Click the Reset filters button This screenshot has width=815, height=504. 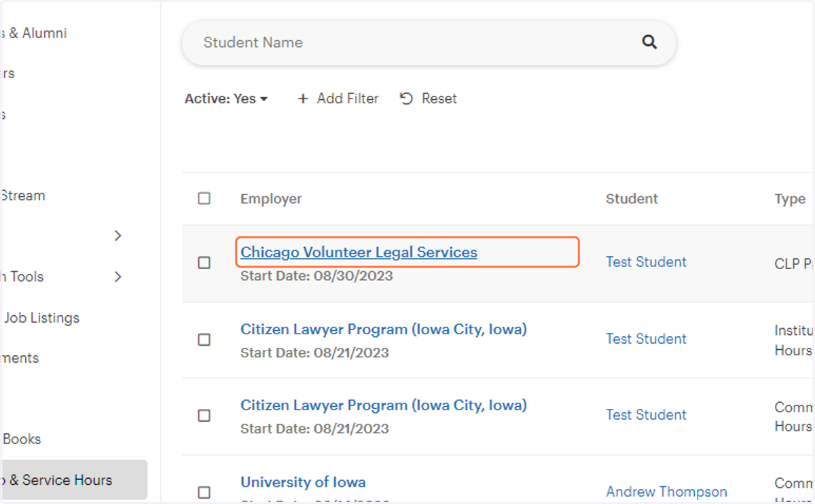coord(429,98)
